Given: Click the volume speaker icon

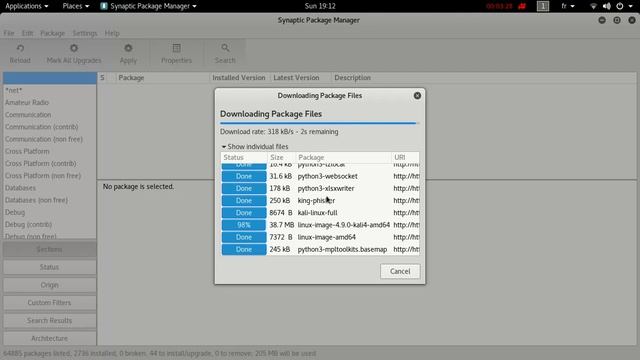Looking at the screenshot, I should (x=607, y=6).
